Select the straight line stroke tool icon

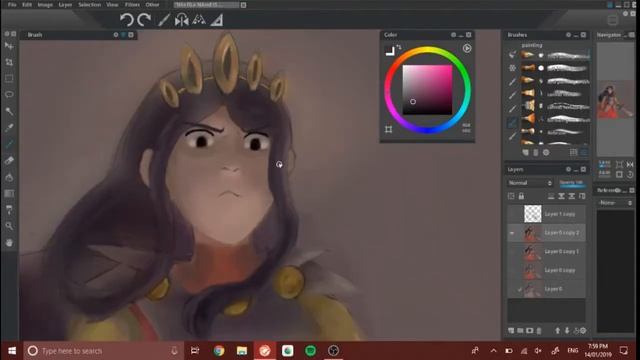[164, 20]
